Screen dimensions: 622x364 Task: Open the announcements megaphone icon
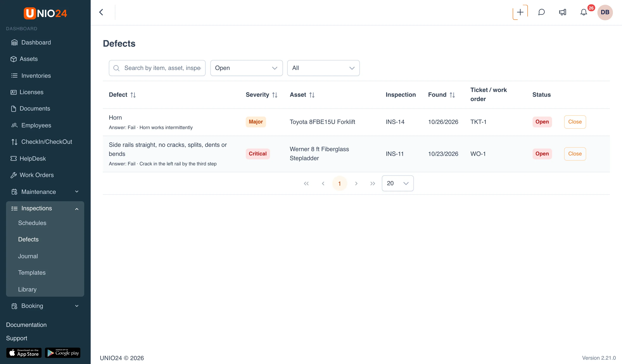pos(563,12)
